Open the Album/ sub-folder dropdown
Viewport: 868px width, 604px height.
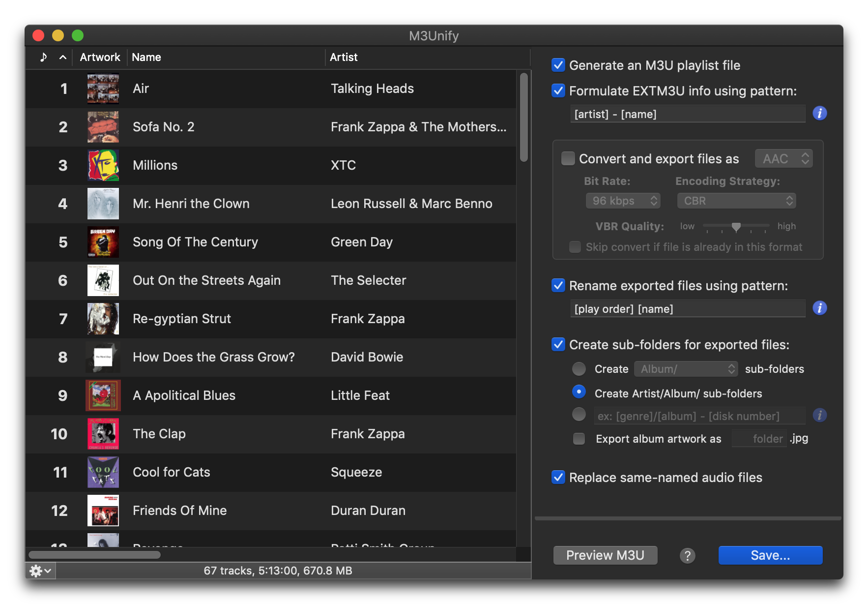click(x=686, y=369)
